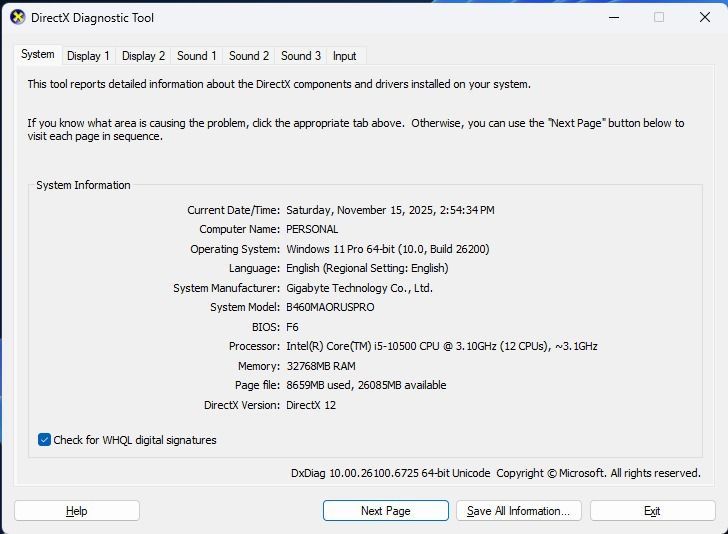Click the Language label
Image resolution: width=728 pixels, height=534 pixels.
tap(254, 268)
